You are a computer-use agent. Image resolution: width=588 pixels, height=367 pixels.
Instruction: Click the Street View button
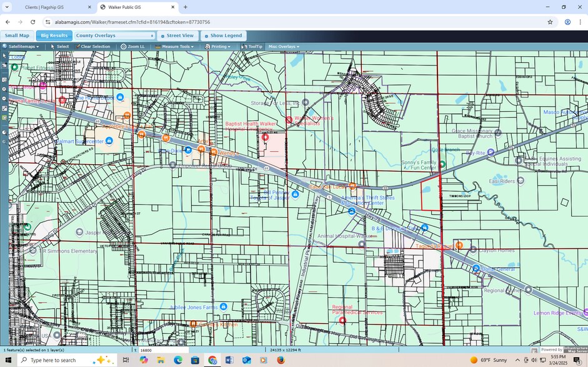(178, 36)
